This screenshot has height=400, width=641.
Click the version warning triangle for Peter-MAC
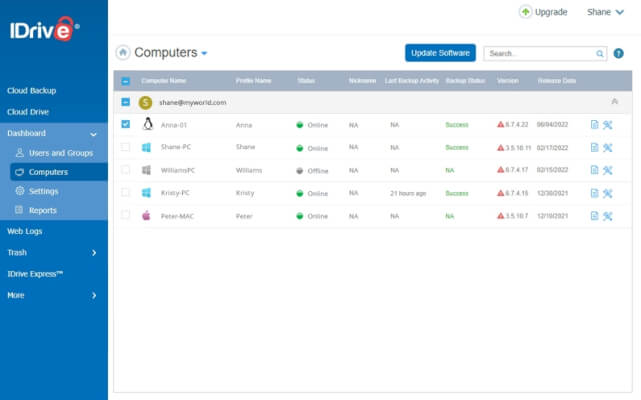(x=500, y=216)
